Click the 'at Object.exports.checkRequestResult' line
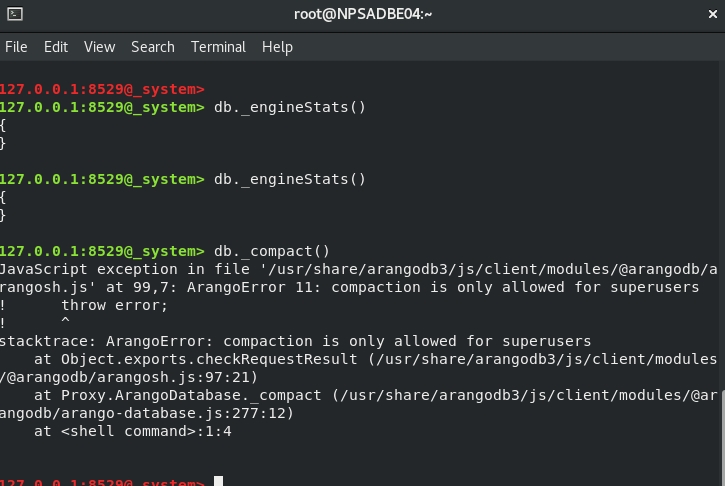Image resolution: width=725 pixels, height=486 pixels. click(x=375, y=359)
